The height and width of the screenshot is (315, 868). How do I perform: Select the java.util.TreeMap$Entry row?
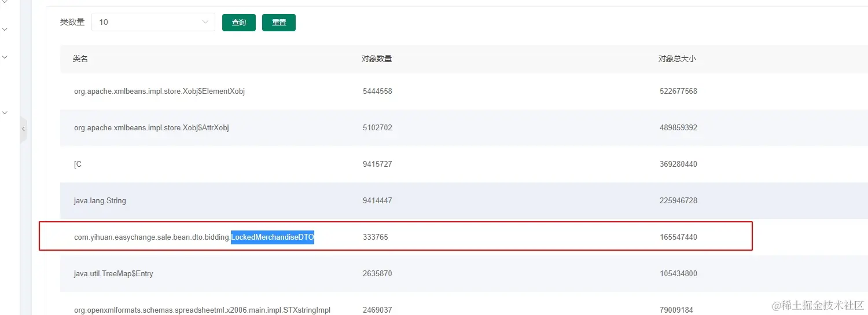click(463, 273)
